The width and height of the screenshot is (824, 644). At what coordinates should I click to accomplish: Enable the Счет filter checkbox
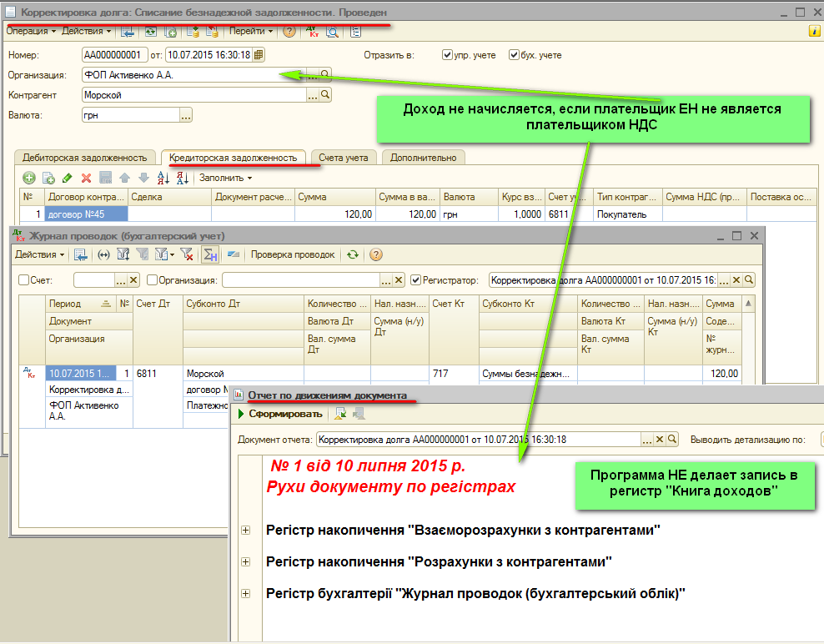pyautogui.click(x=23, y=280)
